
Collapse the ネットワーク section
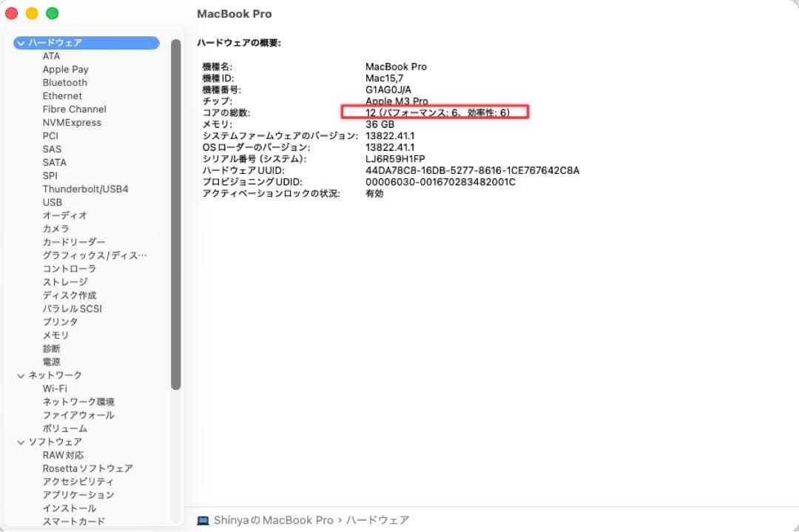(x=20, y=375)
